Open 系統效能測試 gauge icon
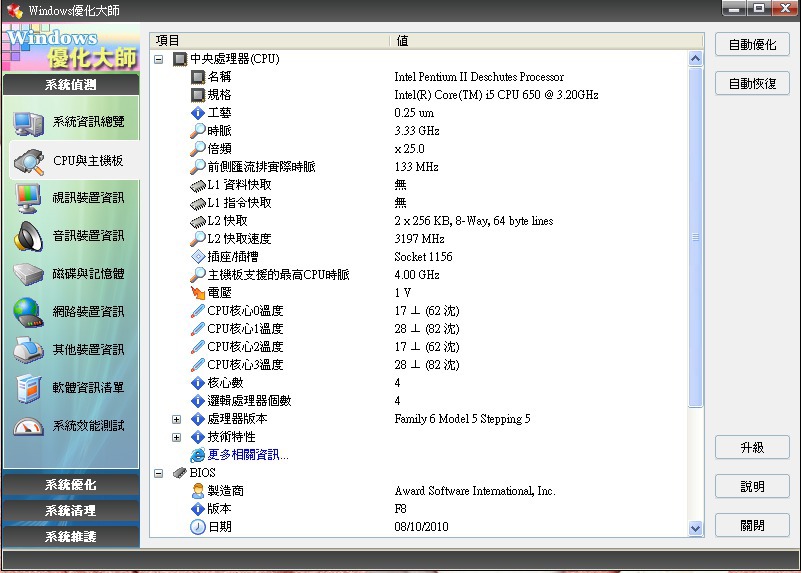The height and width of the screenshot is (573, 801). (28, 426)
